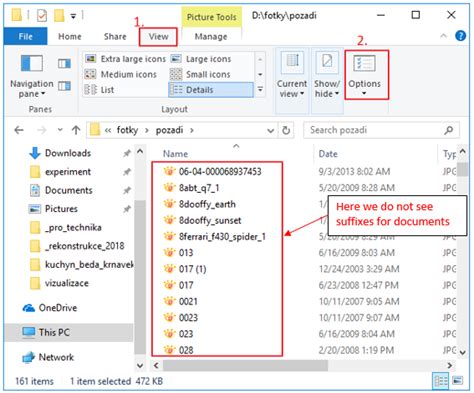Choose List layout
474x393 pixels.
click(x=99, y=90)
